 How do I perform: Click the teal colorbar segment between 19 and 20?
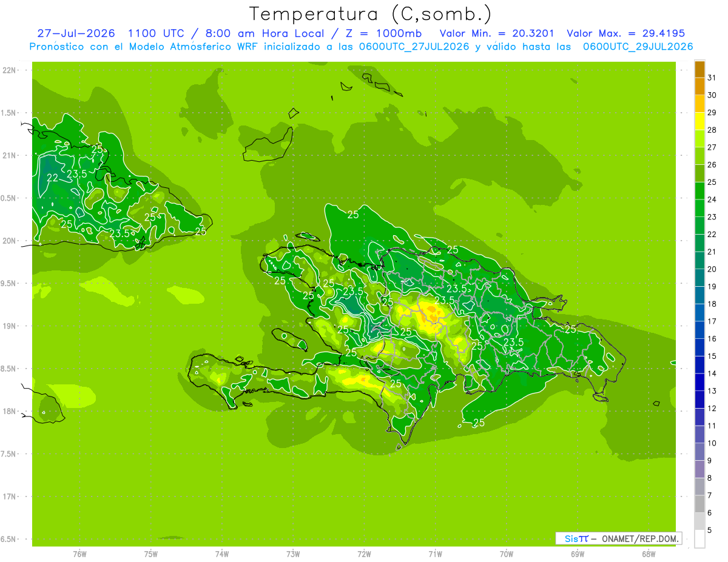click(x=699, y=278)
